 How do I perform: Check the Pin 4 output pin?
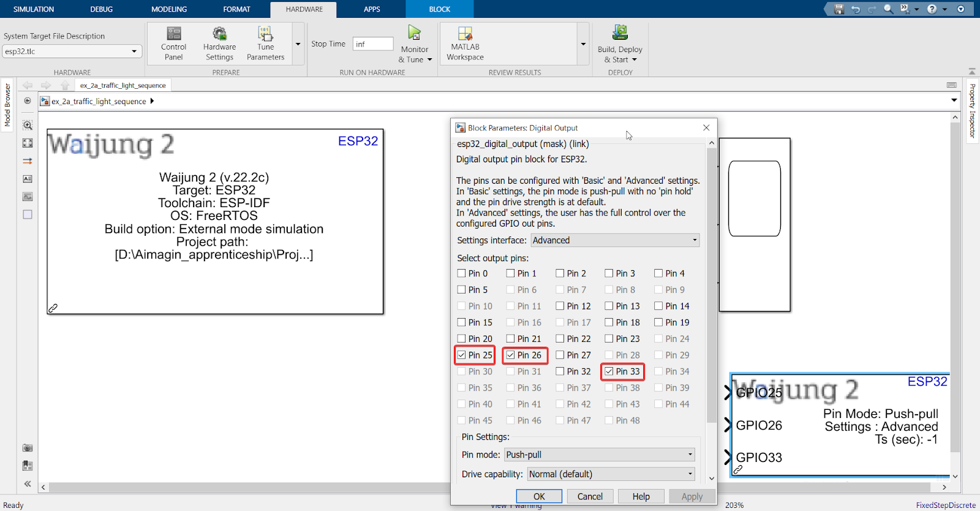[658, 273]
